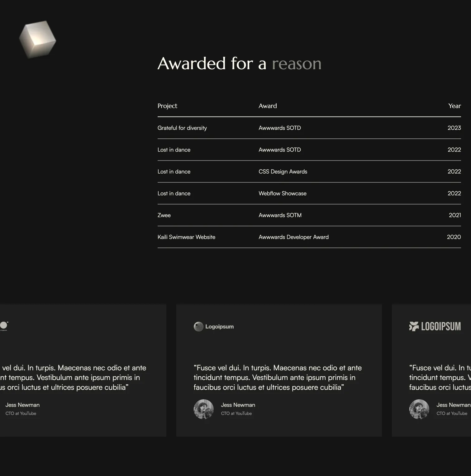Click 'Kaili Swimwear Website' project cell
Screen dimensions: 471x476
point(186,237)
